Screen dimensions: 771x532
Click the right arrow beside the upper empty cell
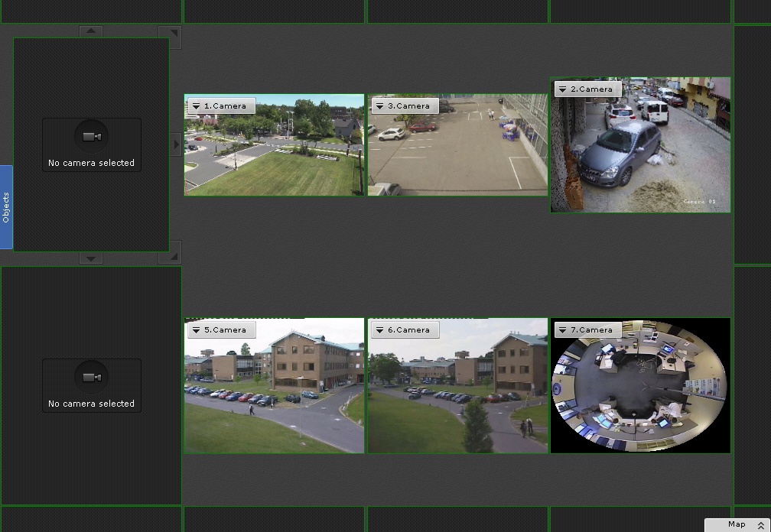[176, 144]
